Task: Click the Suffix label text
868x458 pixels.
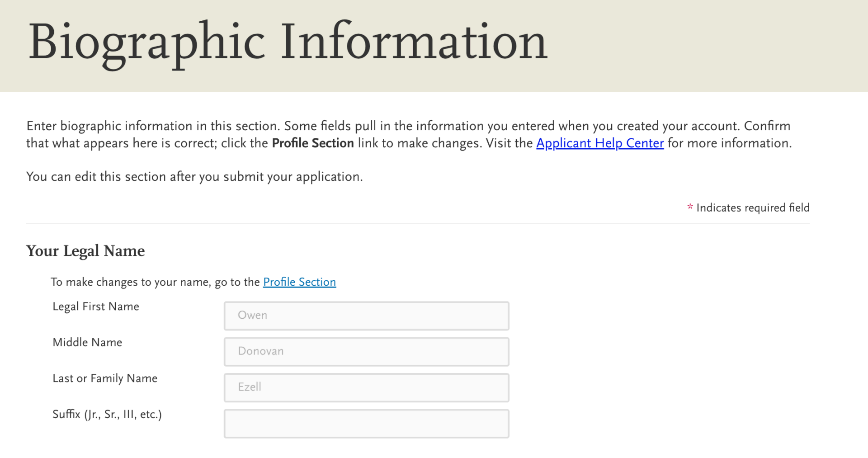Action: (x=107, y=414)
